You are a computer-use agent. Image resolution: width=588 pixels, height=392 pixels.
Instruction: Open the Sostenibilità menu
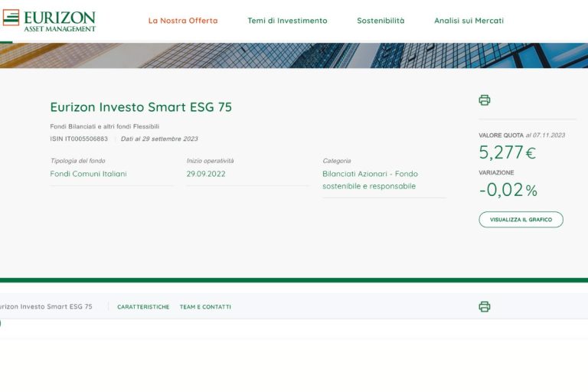pos(381,21)
